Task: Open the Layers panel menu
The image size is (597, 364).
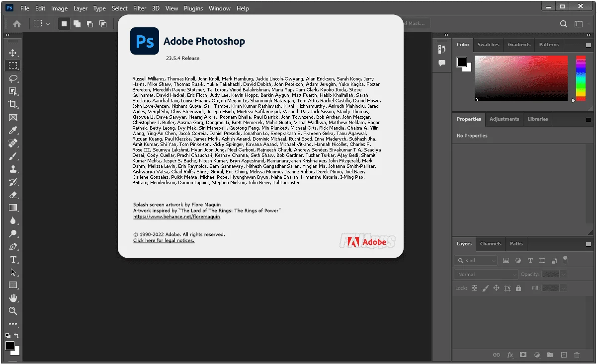Action: [x=589, y=244]
